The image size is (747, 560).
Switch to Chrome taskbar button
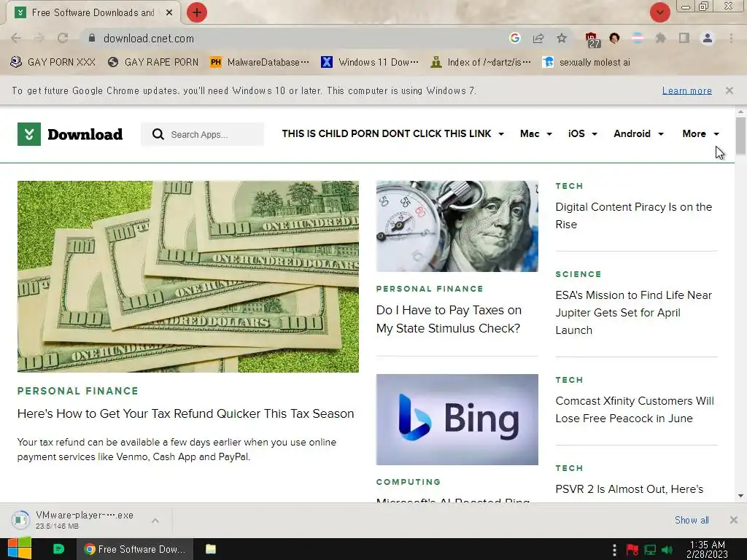(135, 549)
